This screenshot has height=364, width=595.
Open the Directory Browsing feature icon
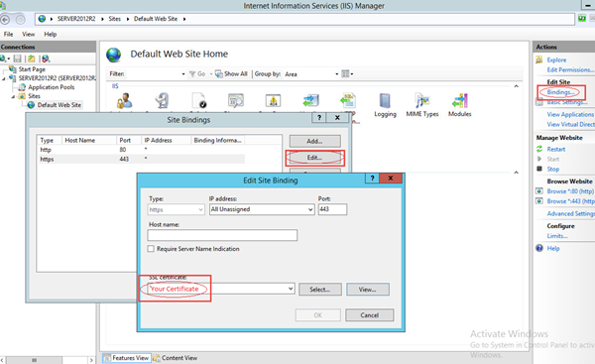pyautogui.click(x=236, y=100)
